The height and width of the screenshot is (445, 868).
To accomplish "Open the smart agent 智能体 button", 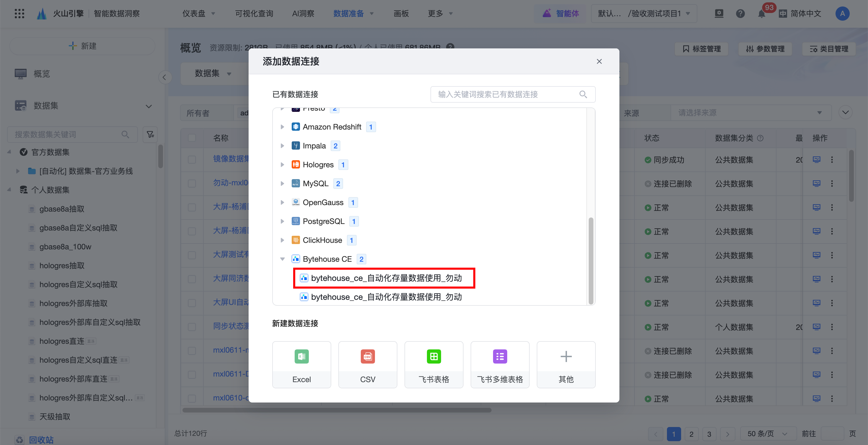I will coord(561,14).
